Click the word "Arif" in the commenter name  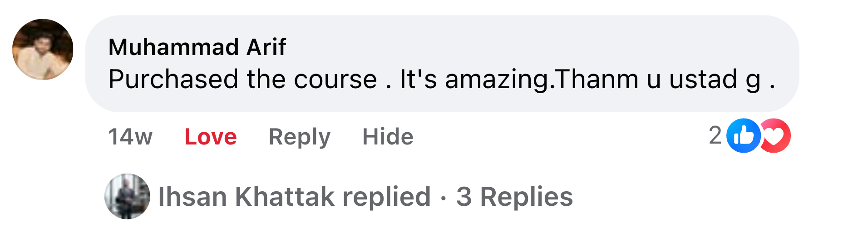pos(266,47)
